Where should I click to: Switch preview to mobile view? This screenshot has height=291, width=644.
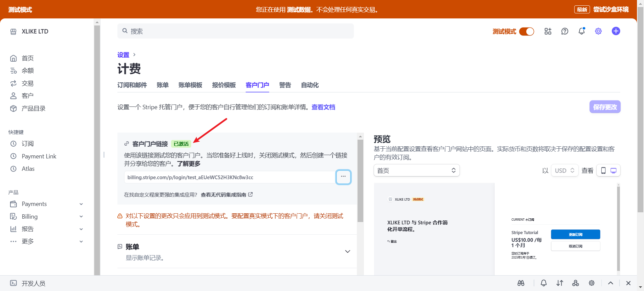click(x=603, y=170)
